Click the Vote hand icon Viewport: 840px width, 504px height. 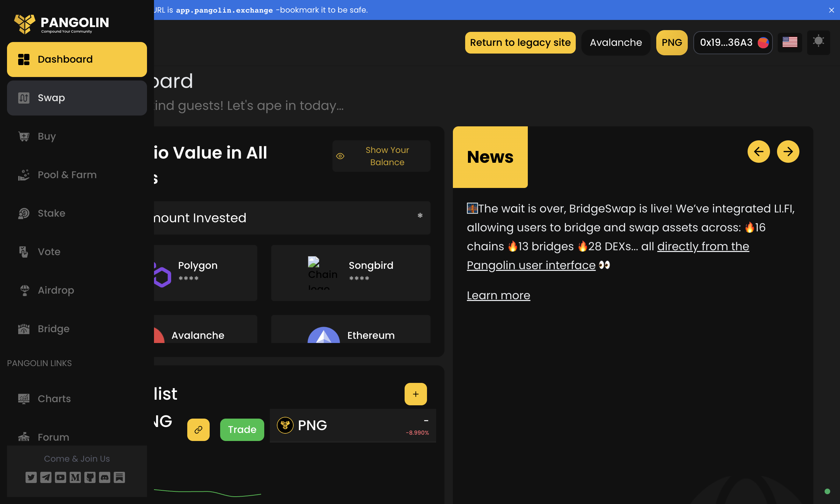[24, 252]
